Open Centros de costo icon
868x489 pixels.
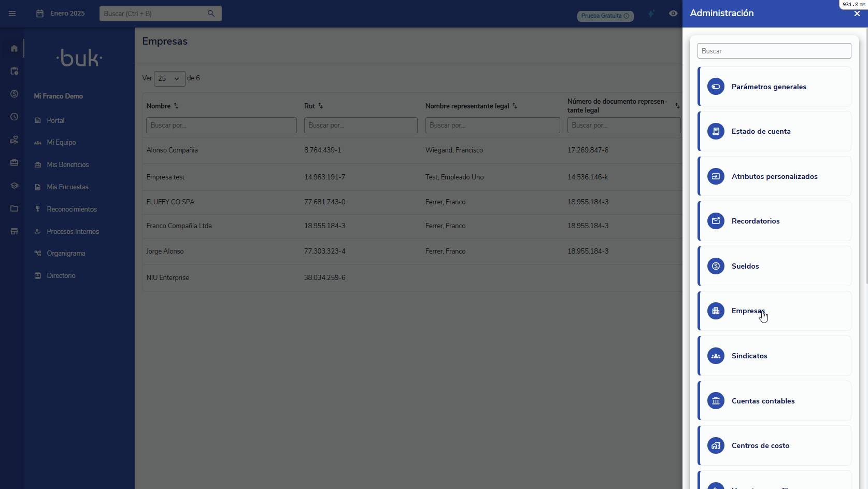click(716, 446)
